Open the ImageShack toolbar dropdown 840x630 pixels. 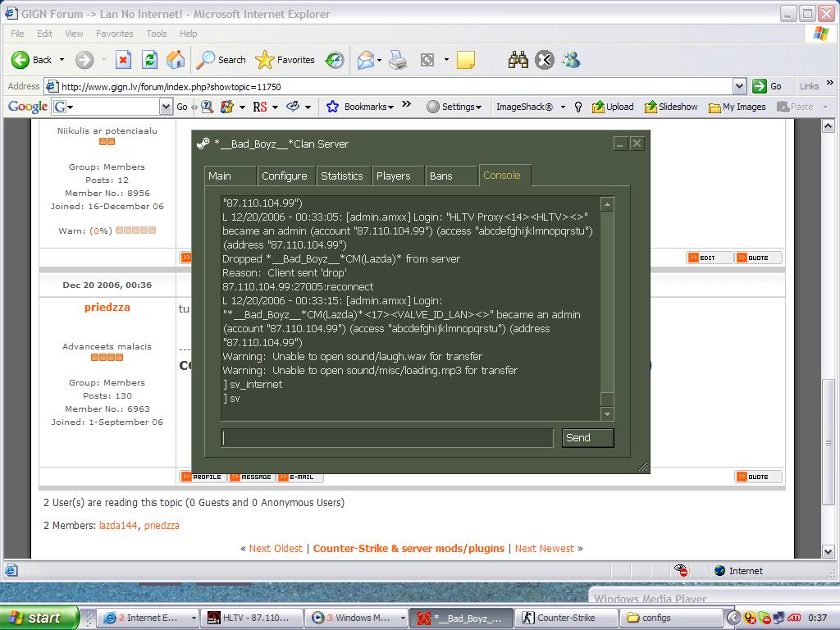click(563, 107)
